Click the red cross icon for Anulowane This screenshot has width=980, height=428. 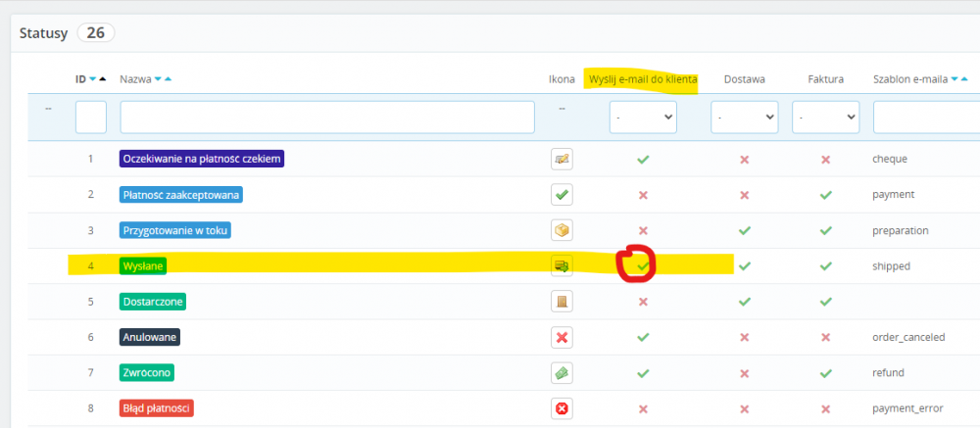[x=562, y=337]
